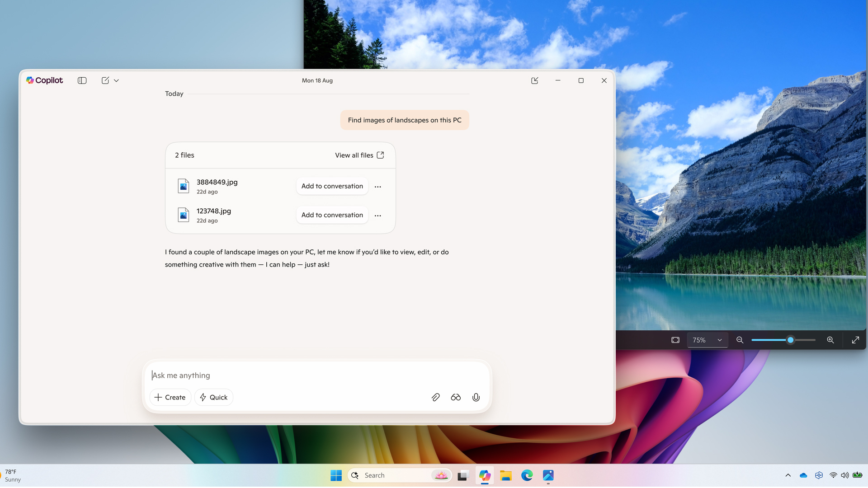Open Microsoft Edge from taskbar

tap(527, 475)
